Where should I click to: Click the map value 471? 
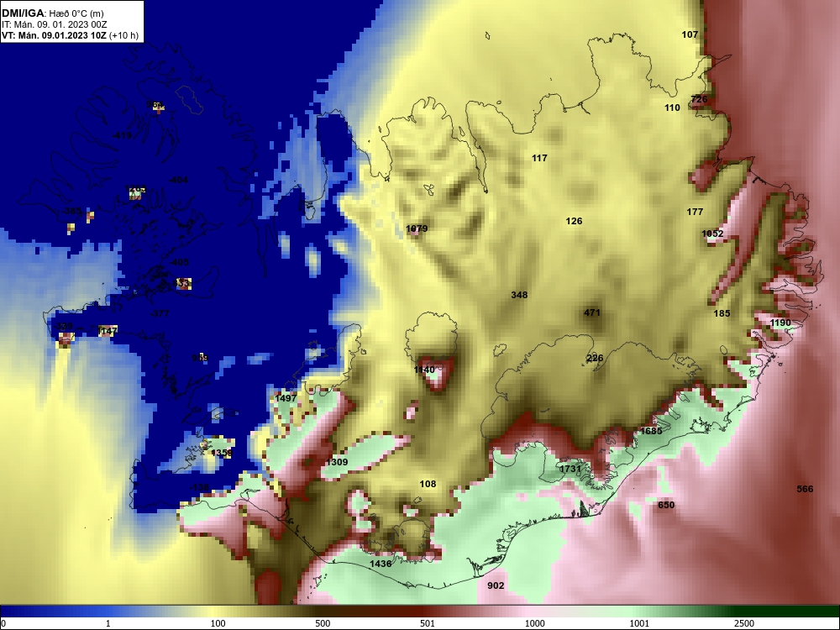pos(592,312)
